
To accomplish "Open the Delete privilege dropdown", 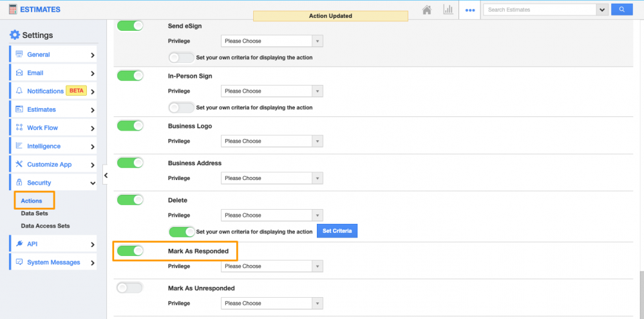I will (x=272, y=215).
